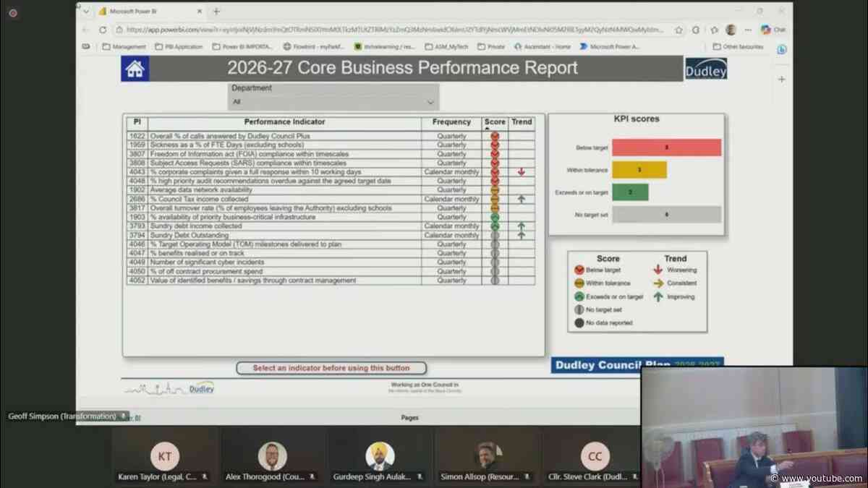The height and width of the screenshot is (488, 868).
Task: Reload the page with the browser refresh icon
Action: coord(103,30)
